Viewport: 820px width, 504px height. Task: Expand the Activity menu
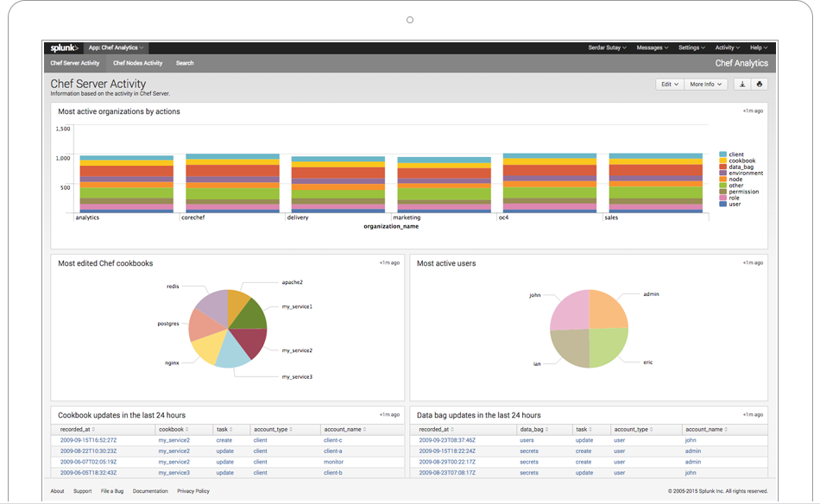coord(728,47)
